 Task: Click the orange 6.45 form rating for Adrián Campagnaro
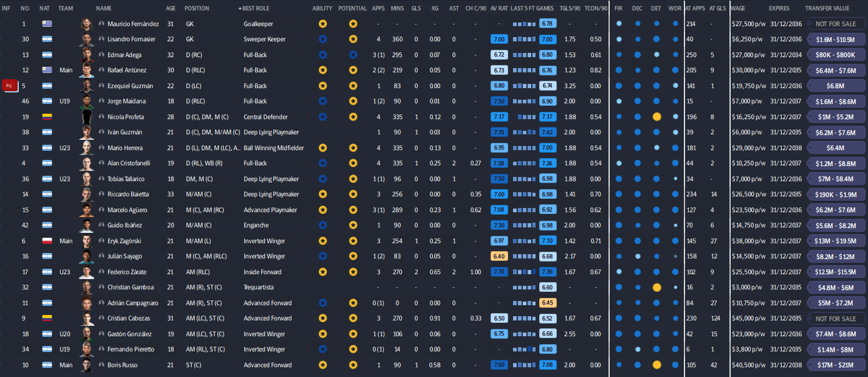pyautogui.click(x=547, y=303)
